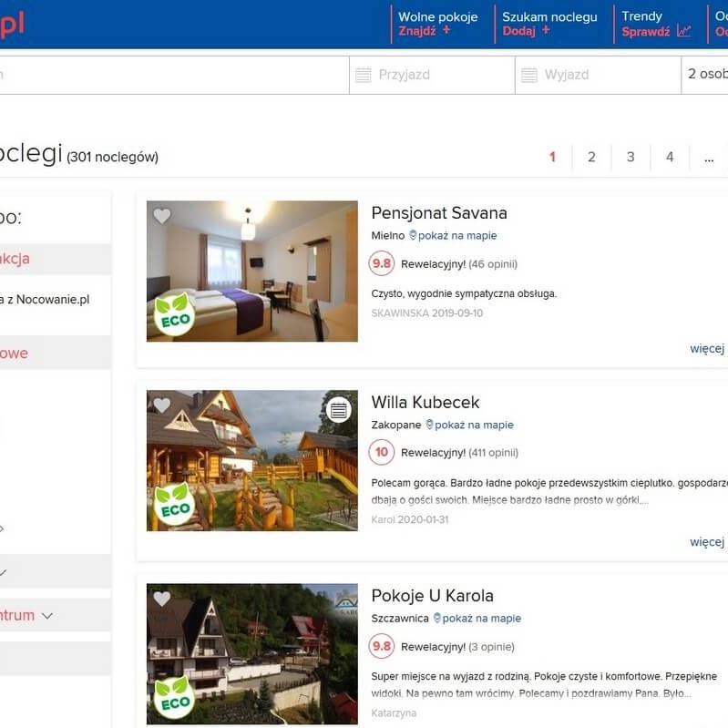
Task: Expand the 'ntrum' sidebar filter chevron
Action: (x=47, y=616)
